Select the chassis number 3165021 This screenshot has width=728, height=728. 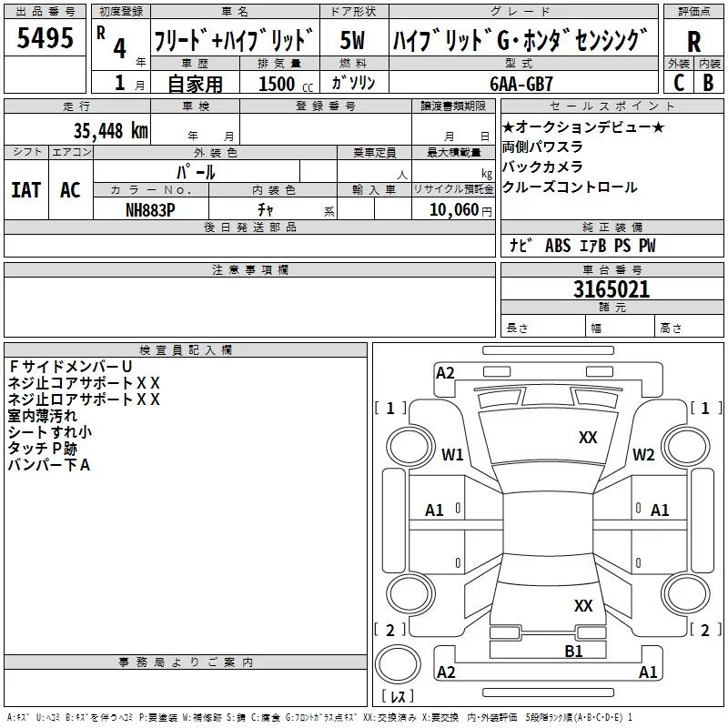pyautogui.click(x=611, y=290)
